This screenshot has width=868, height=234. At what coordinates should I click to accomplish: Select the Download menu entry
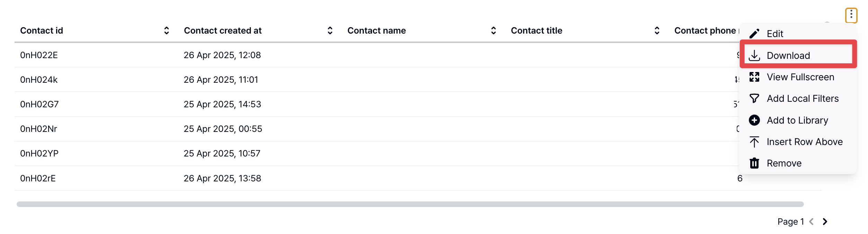coord(789,55)
